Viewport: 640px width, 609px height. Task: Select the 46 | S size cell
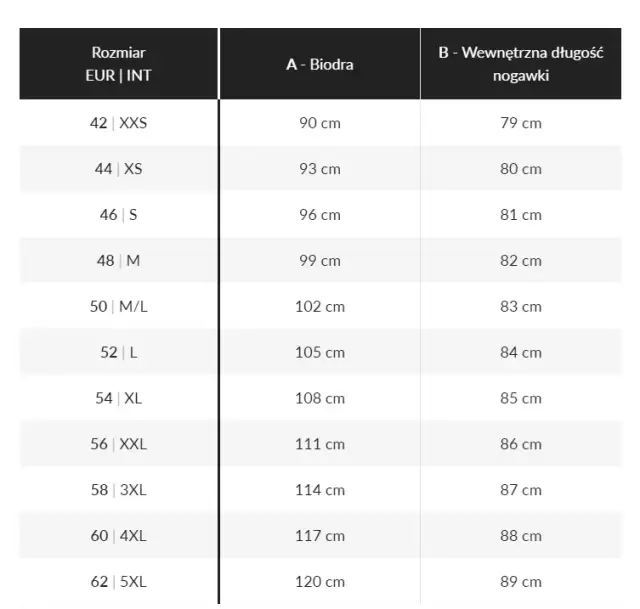(118, 215)
